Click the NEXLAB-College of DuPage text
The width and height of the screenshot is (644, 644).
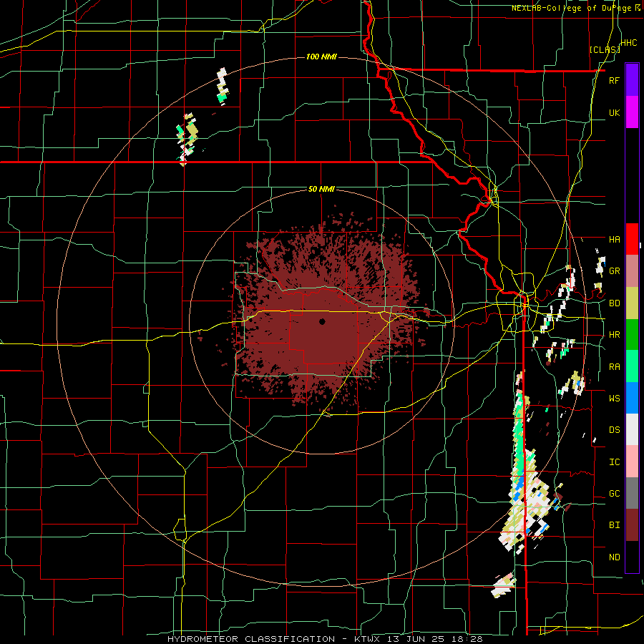[x=571, y=8]
